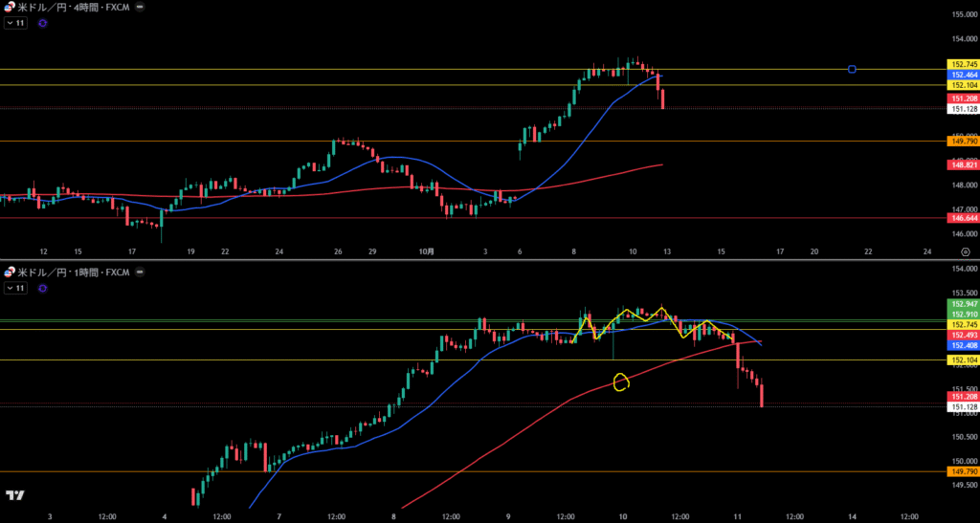The height and width of the screenshot is (523, 980).
Task: Click the red 146.644 price label in the top chart
Action: point(962,218)
